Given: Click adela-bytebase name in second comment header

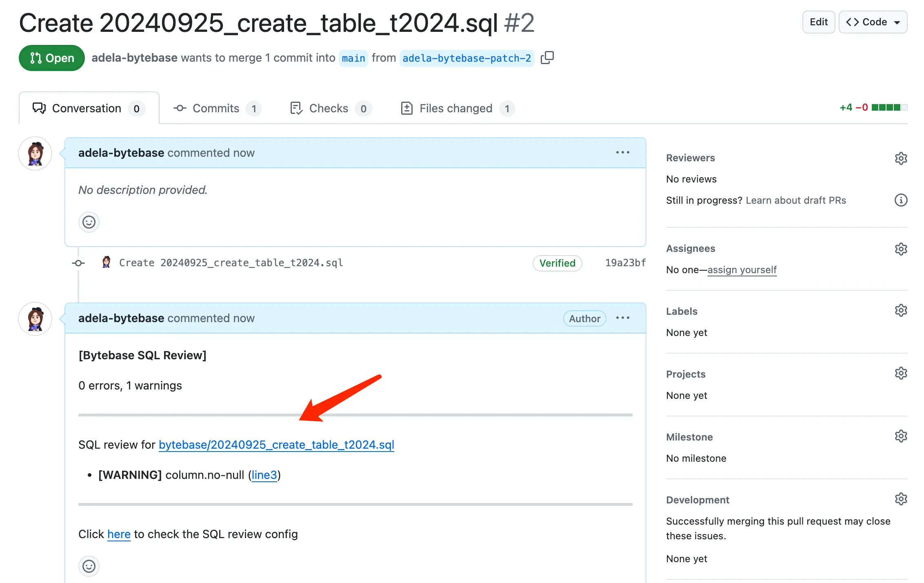Looking at the screenshot, I should tap(121, 318).
